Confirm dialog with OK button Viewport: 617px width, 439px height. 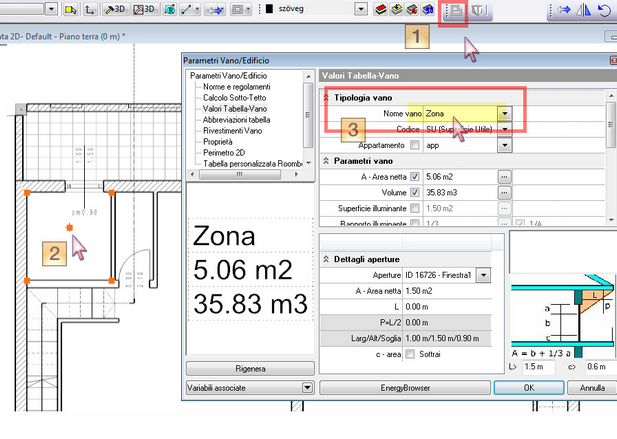pos(529,388)
